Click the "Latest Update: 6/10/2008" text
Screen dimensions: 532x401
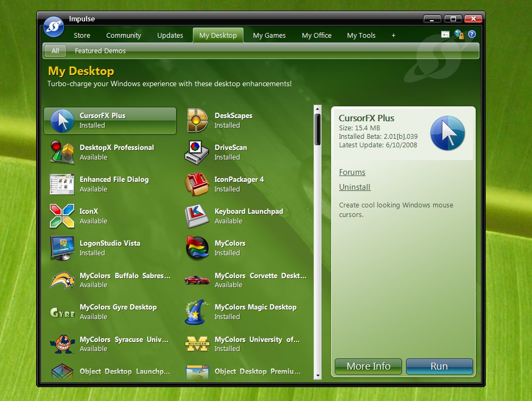378,145
